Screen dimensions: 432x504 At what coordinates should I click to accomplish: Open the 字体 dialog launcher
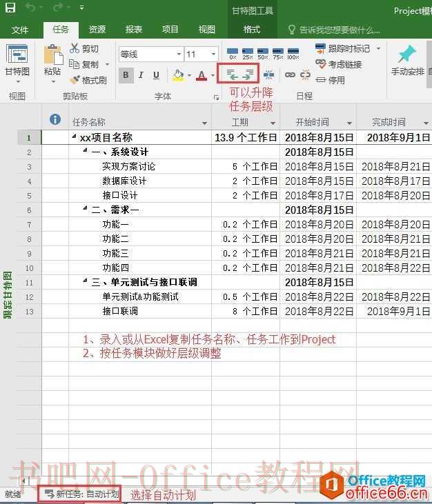[x=216, y=97]
